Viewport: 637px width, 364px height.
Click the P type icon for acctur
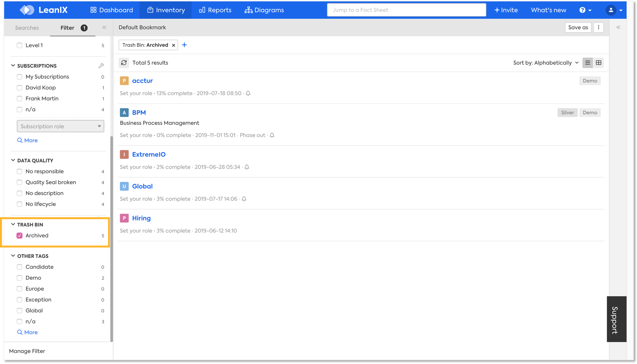(124, 81)
